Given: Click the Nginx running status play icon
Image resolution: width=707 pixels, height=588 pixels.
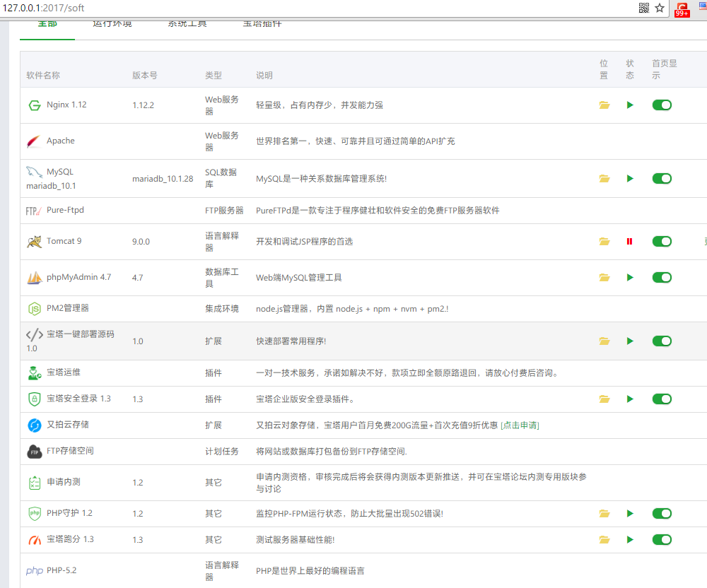Looking at the screenshot, I should pos(630,105).
